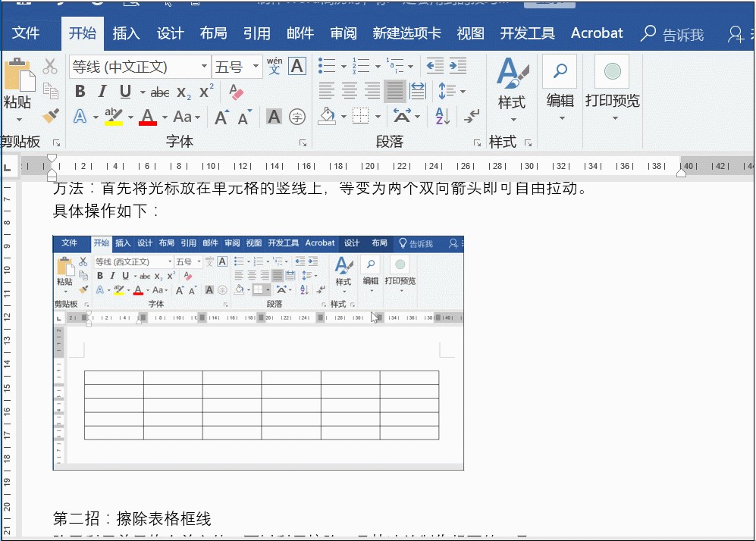The width and height of the screenshot is (756, 541).
Task: Click the Format Painter brush icon
Action: tap(51, 116)
